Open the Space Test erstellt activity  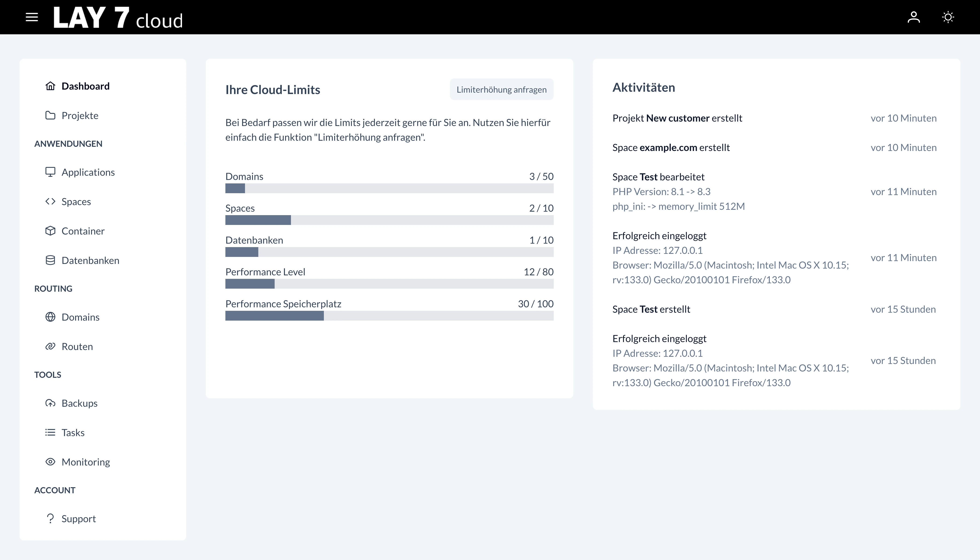651,309
